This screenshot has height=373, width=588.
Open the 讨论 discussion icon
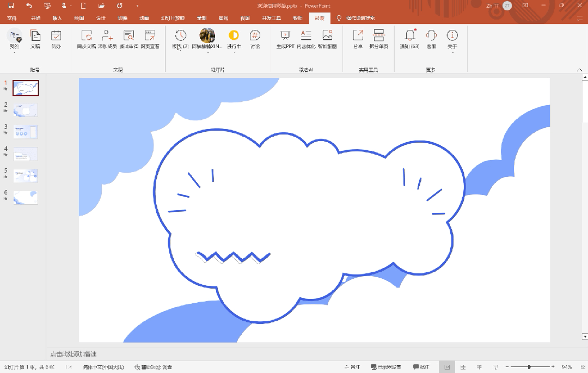[255, 39]
